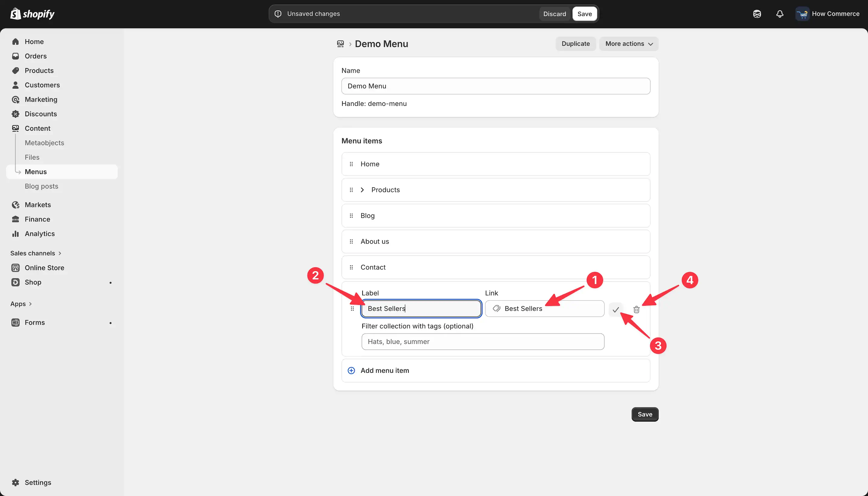The height and width of the screenshot is (496, 868).
Task: Click the Content icon in sidebar
Action: (x=15, y=128)
